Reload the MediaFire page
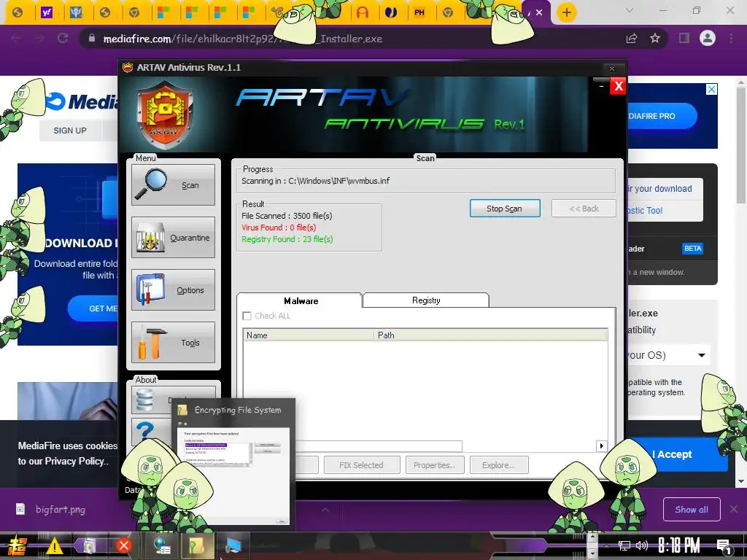This screenshot has height=560, width=747. pos(63,38)
